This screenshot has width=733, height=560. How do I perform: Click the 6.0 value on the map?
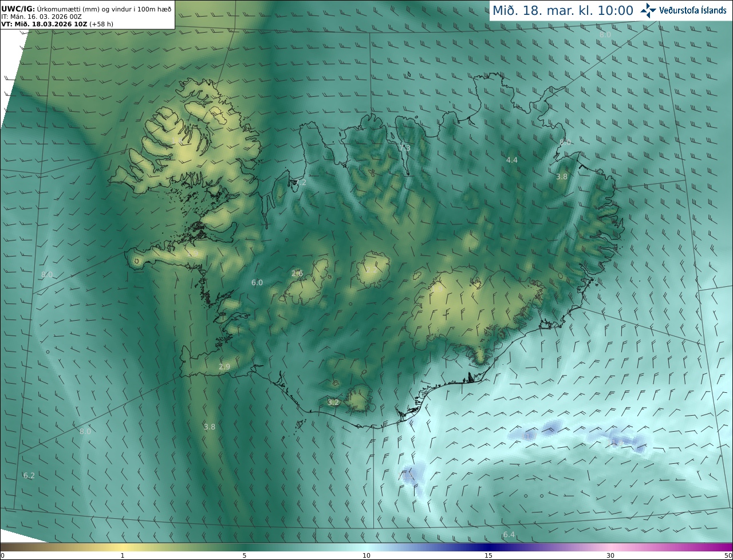point(257,282)
